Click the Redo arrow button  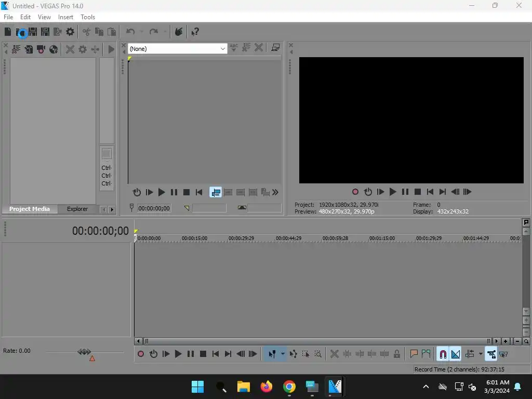pos(154,32)
